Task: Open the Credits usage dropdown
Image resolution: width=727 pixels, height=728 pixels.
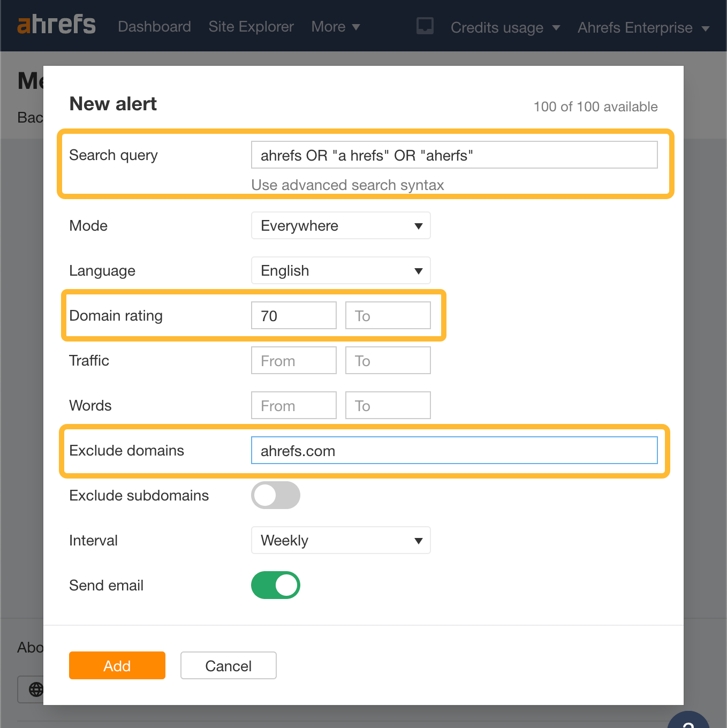Action: coord(504,27)
